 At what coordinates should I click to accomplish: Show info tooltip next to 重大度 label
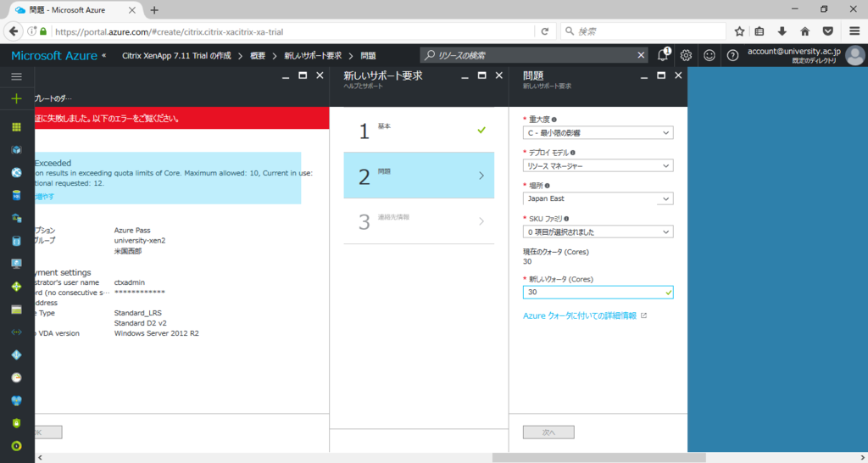tap(554, 119)
